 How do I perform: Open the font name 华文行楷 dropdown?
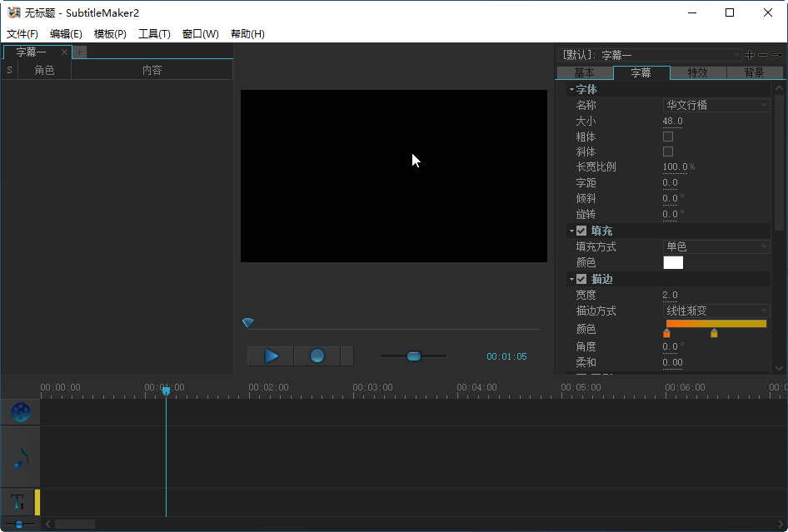click(716, 105)
